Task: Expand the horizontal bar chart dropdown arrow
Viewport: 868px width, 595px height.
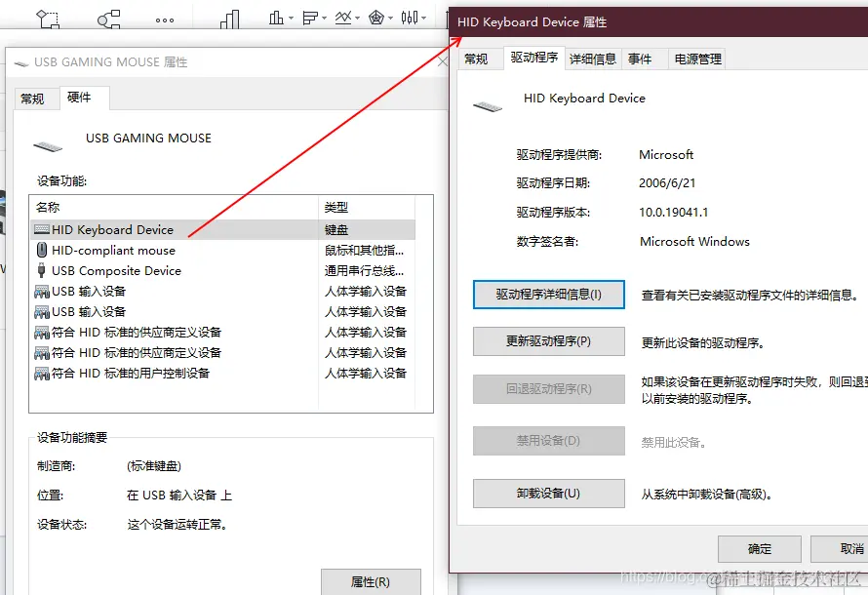Action: 325,19
